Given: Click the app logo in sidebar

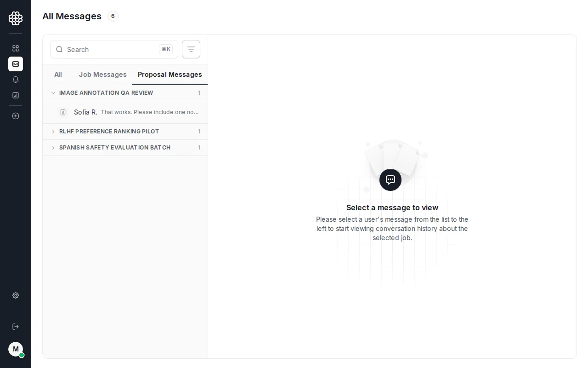Looking at the screenshot, I should click(x=16, y=18).
